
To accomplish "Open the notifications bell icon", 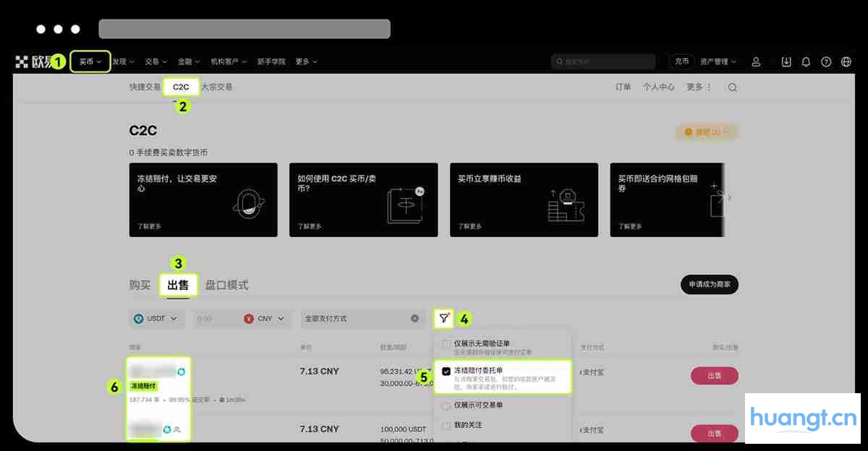I will [806, 61].
